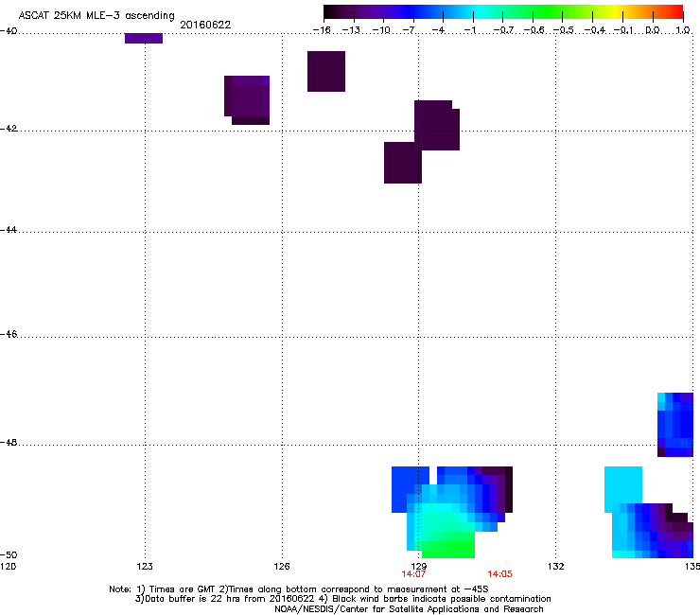The height and width of the screenshot is (615, 700).
Task: Click the longitude label "123"
Action: coord(145,567)
